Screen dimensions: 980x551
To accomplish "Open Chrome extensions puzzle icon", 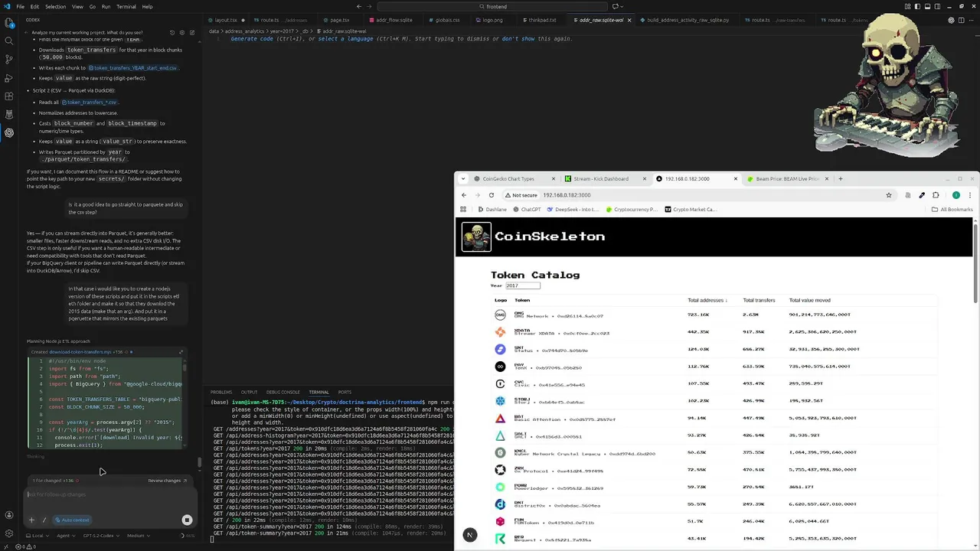I will click(x=936, y=195).
